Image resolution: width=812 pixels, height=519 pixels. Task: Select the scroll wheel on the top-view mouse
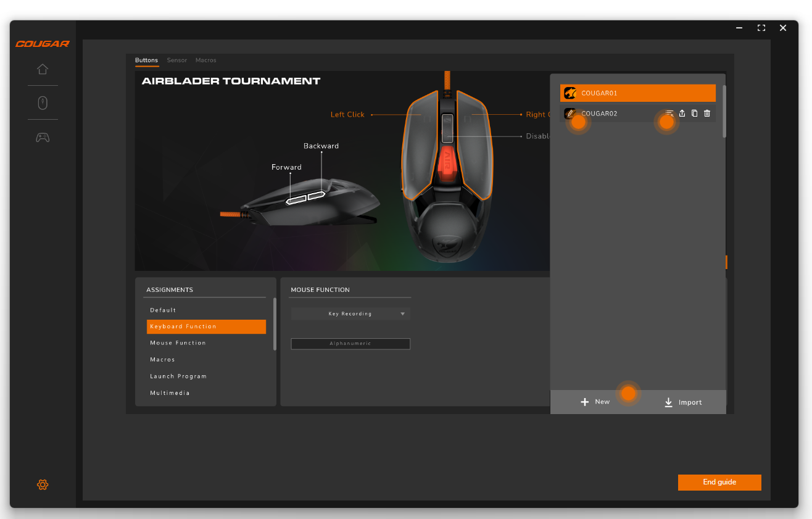pyautogui.click(x=447, y=128)
